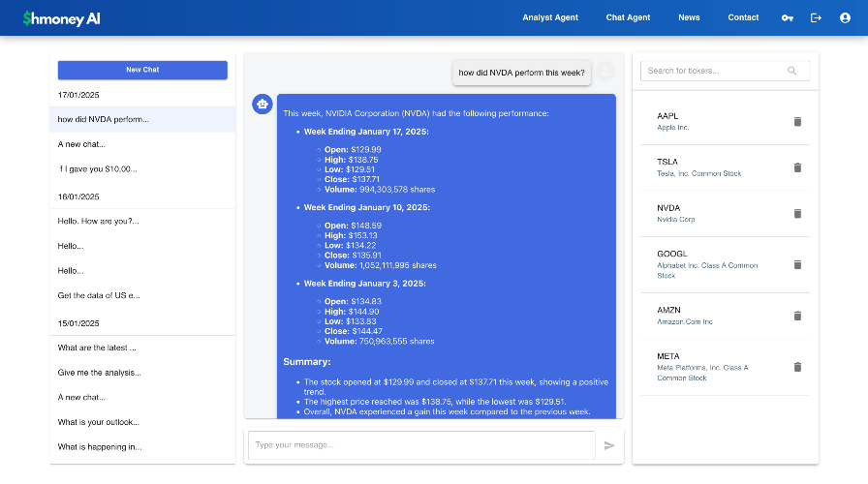The height and width of the screenshot is (484, 868).
Task: Click the logout icon in the header
Action: [816, 18]
